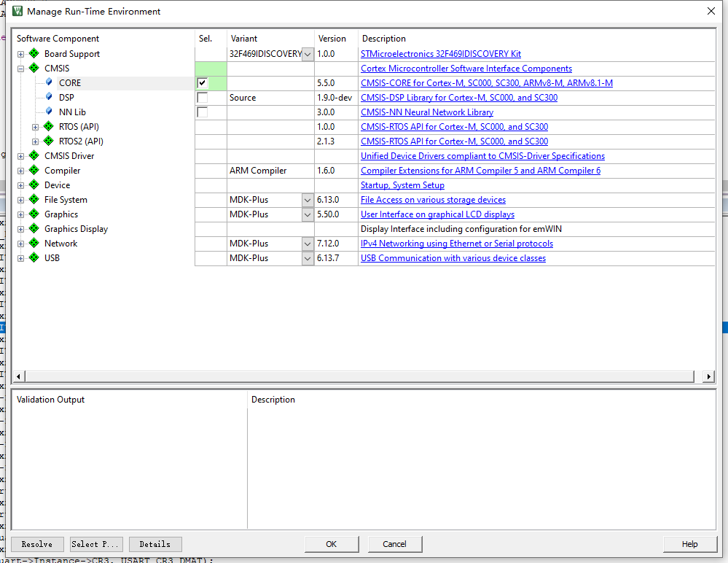The image size is (728, 563).
Task: Open the MDK-Plus dropdown for File System
Action: pos(307,199)
